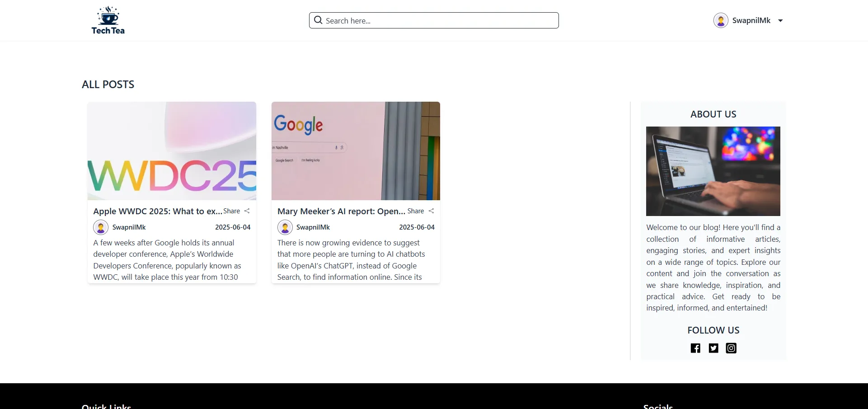Screen dimensions: 868x409
Task: Click the 'FOLLOW US' heading
Action: 713,330
